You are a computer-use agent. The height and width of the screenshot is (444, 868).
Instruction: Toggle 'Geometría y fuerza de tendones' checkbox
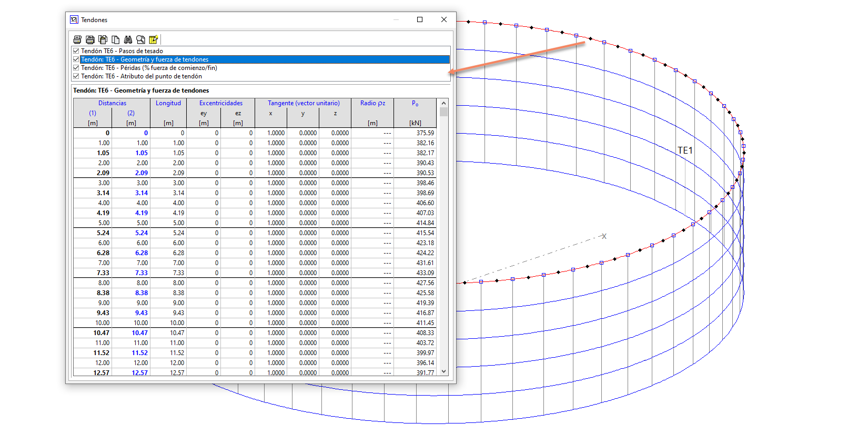pyautogui.click(x=76, y=59)
